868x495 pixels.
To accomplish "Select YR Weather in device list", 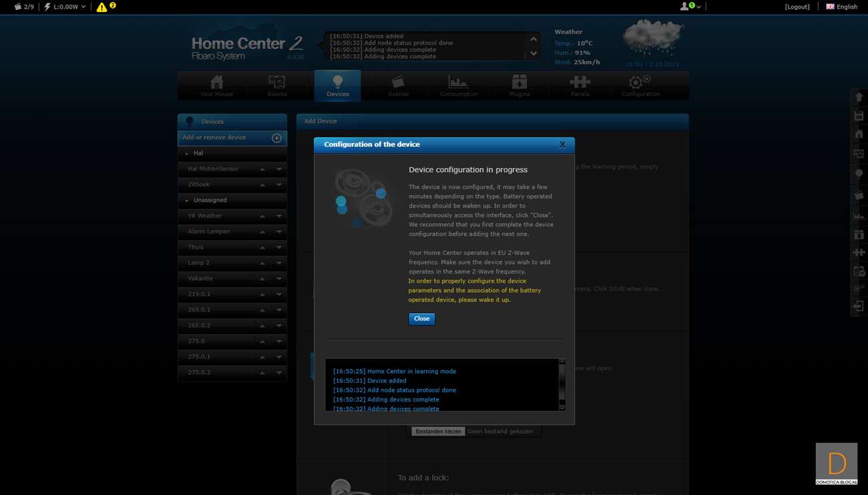I will tap(205, 216).
